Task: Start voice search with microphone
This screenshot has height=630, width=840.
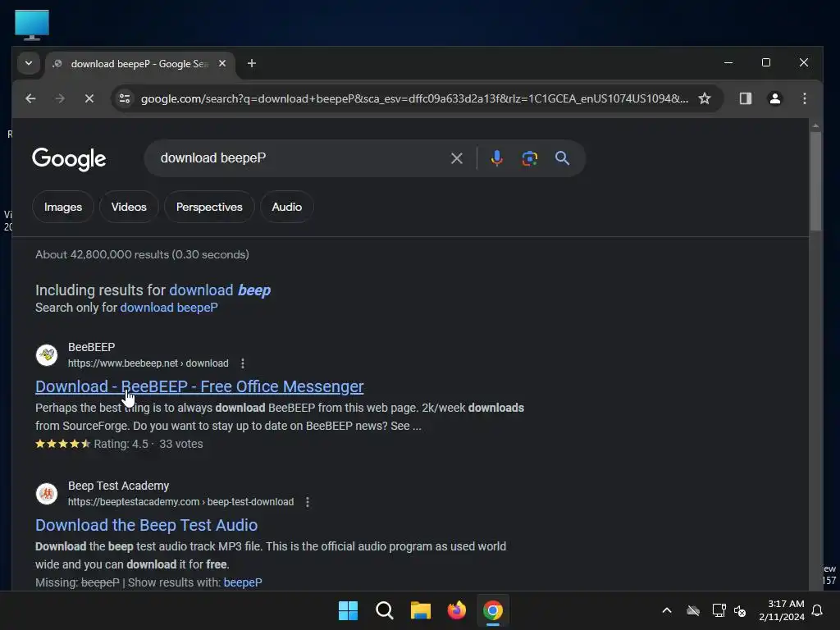Action: click(496, 158)
